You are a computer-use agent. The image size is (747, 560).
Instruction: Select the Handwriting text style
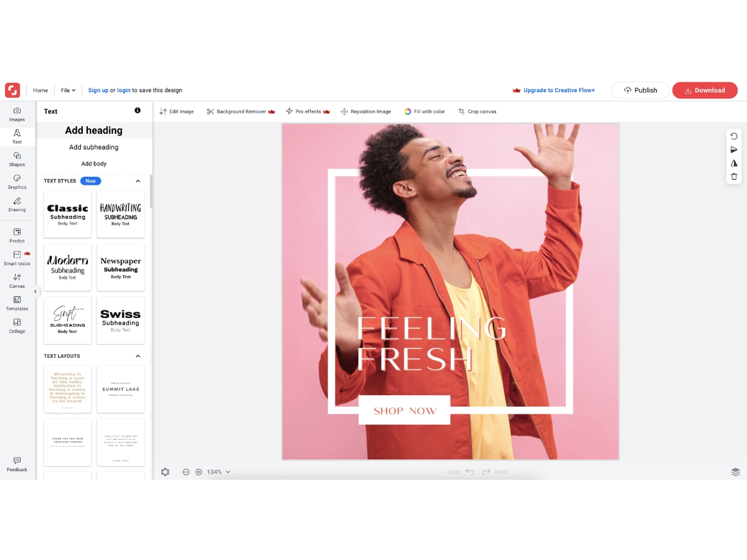(x=121, y=214)
